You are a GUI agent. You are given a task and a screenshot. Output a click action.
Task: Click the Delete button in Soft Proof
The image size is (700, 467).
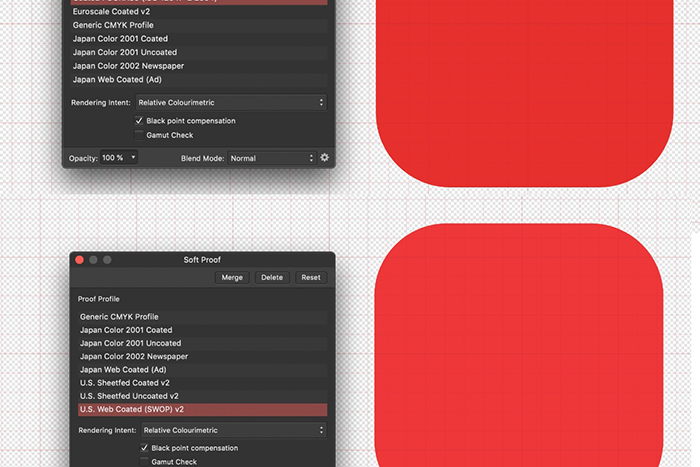point(271,278)
